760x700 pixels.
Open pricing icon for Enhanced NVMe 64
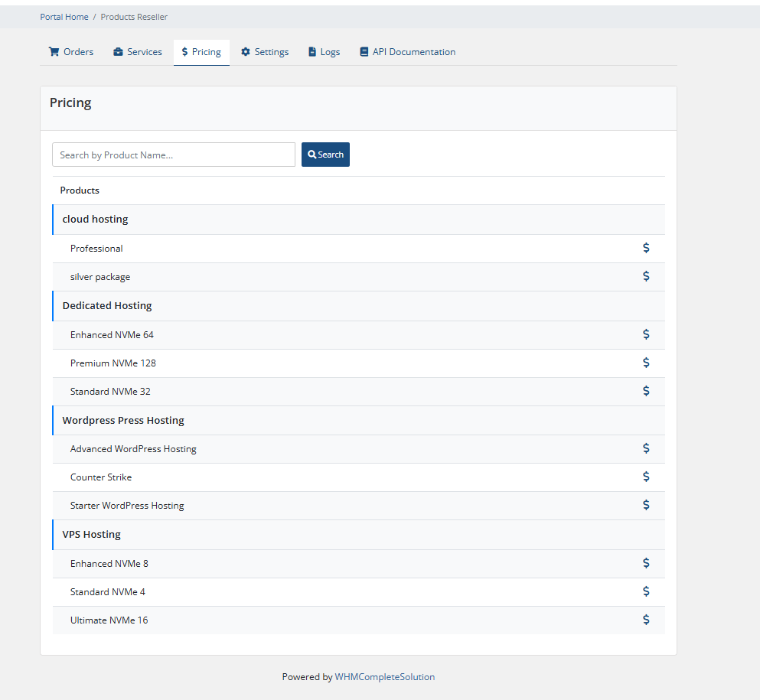pos(646,334)
